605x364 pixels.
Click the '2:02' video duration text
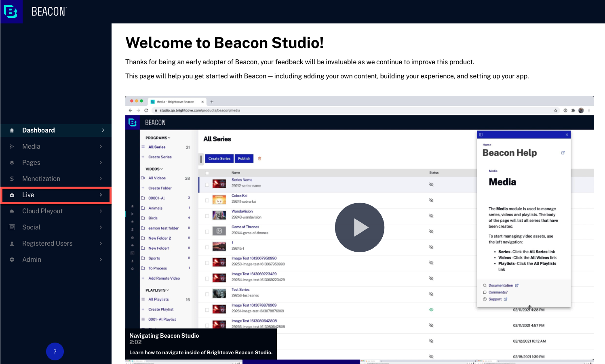[x=135, y=342]
